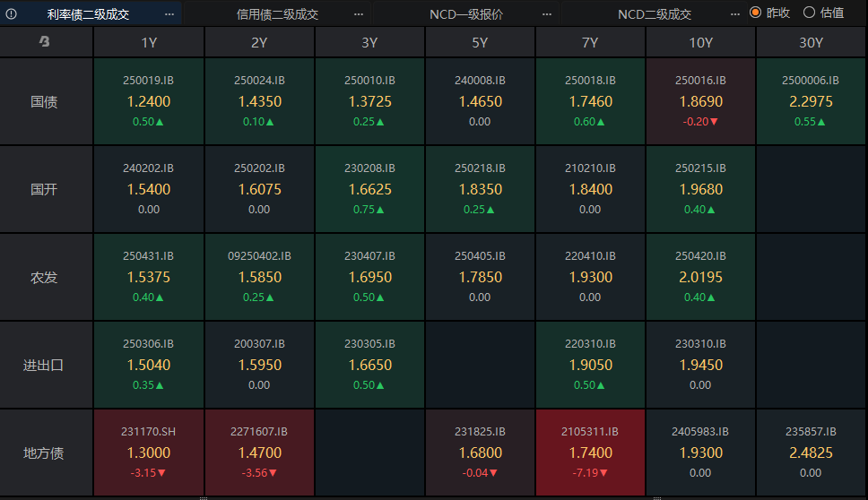The height and width of the screenshot is (500, 868).
Task: Click the 2500006.IB 30Y 国债 cell
Action: tap(811, 101)
